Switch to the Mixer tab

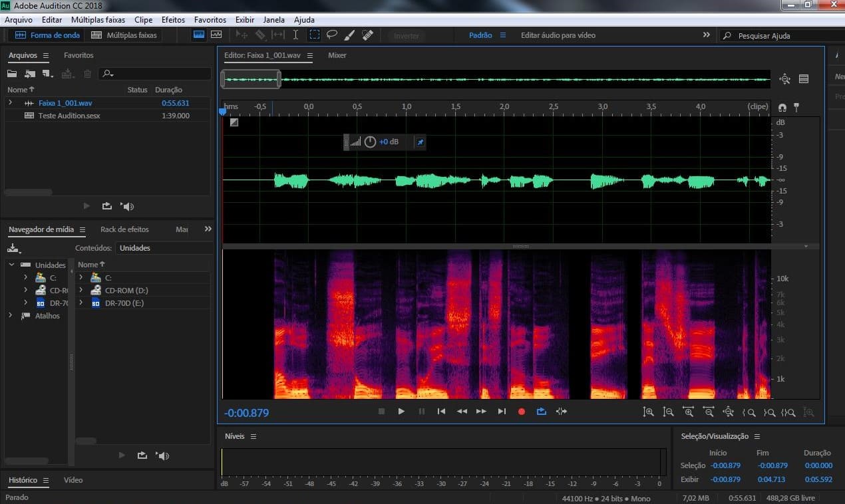pos(337,55)
